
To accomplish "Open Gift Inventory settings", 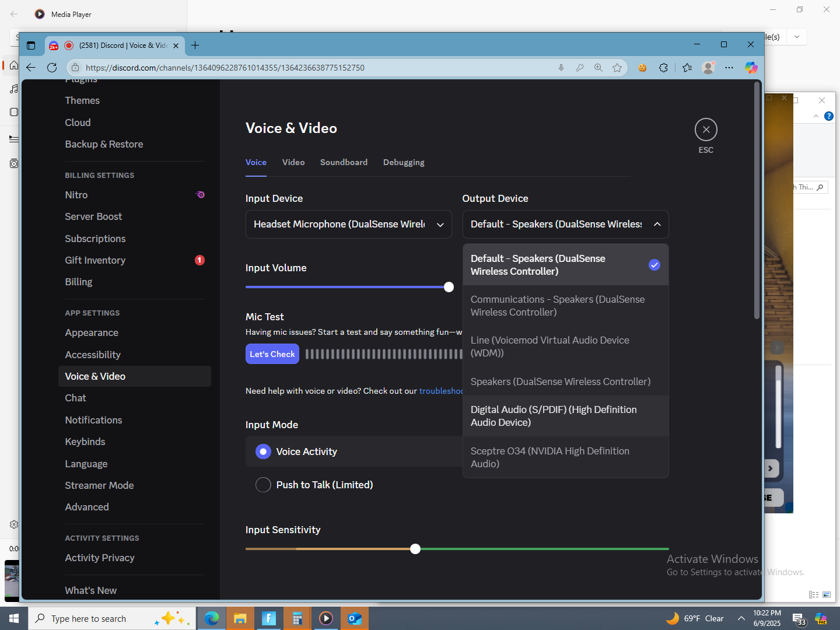I will (135, 260).
